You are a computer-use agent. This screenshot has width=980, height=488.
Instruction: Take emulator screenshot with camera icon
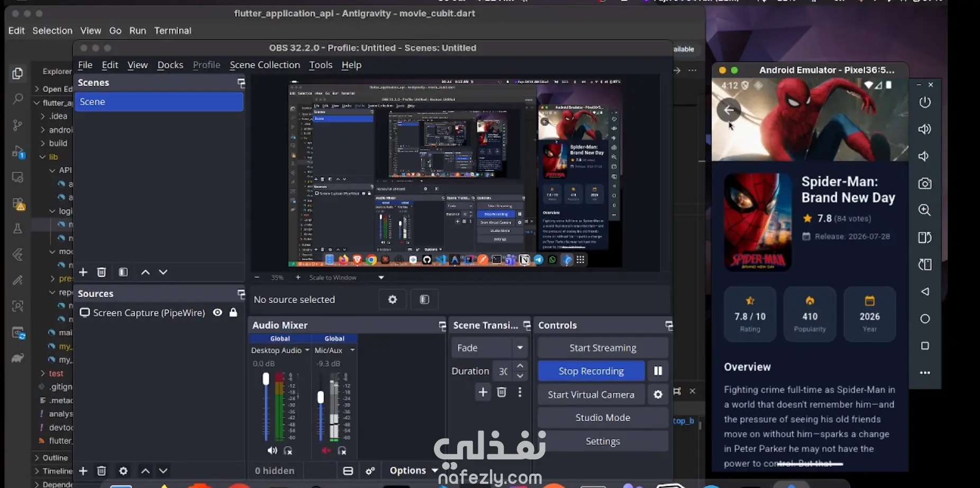[x=925, y=183]
